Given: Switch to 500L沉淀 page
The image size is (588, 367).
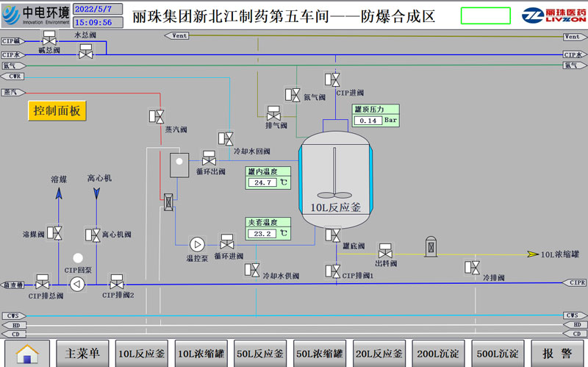Looking at the screenshot, I should coord(498,353).
